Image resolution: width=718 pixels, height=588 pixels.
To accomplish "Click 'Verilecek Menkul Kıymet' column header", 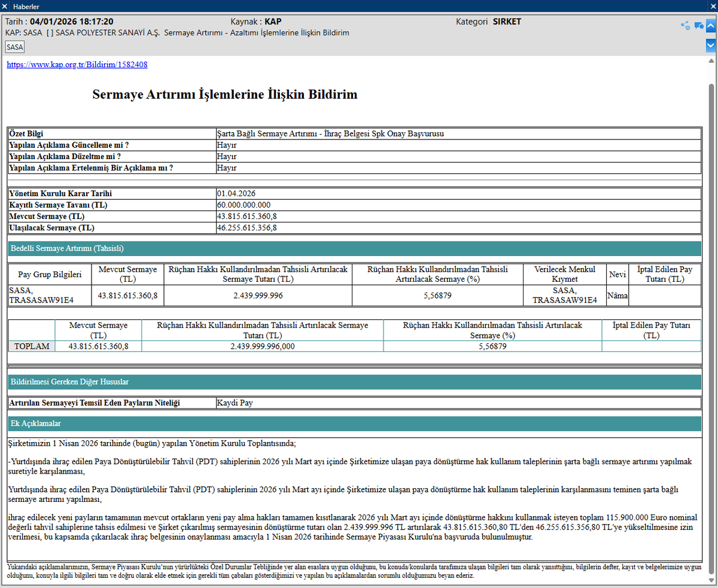I will (x=565, y=275).
